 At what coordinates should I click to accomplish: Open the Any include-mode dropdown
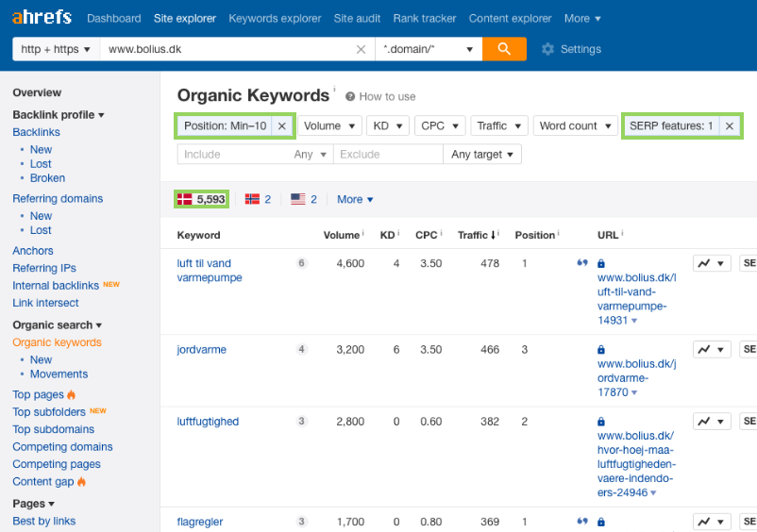(x=311, y=155)
